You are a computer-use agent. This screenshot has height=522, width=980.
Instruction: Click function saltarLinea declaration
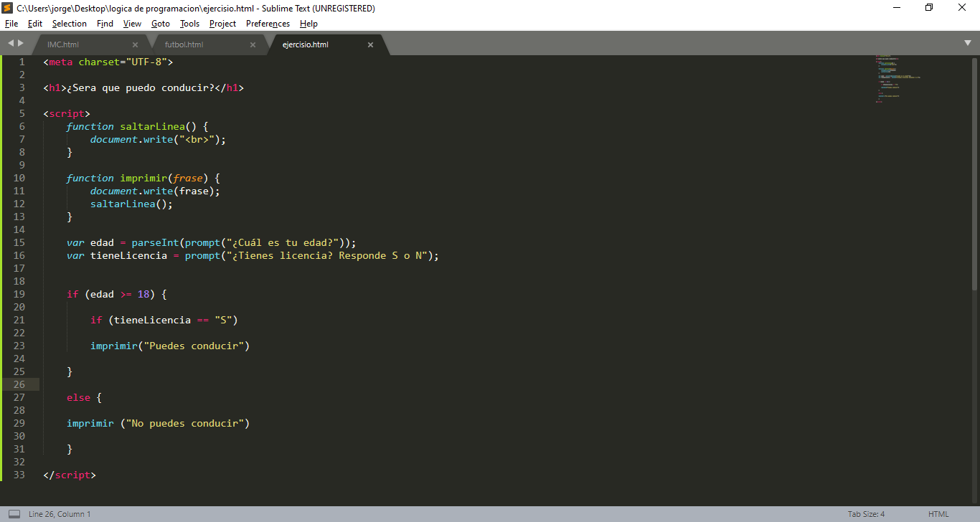pyautogui.click(x=137, y=126)
